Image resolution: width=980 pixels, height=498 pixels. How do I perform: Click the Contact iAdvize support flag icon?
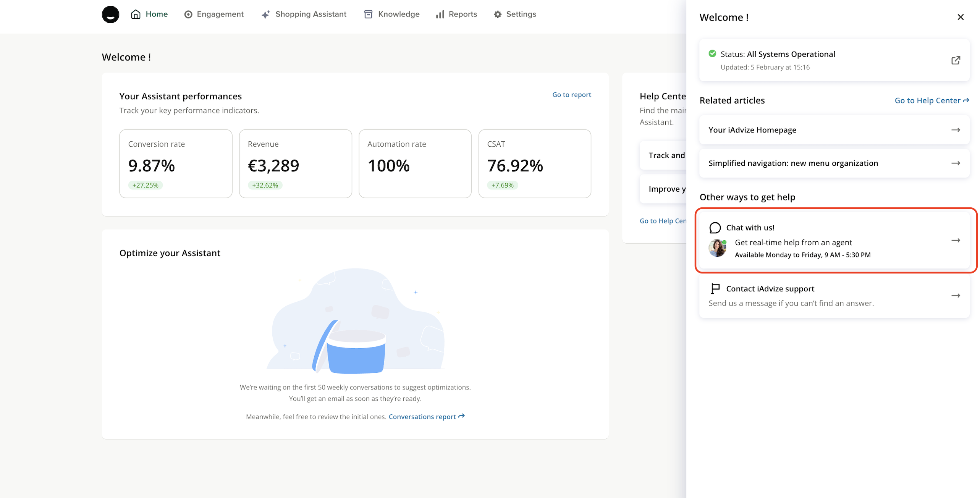coord(715,289)
